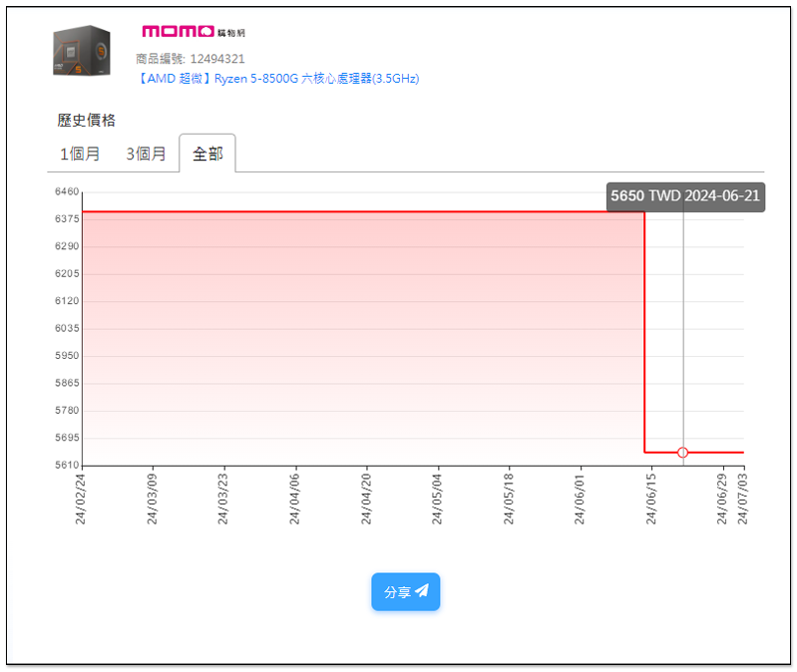Click the 24/06/15 x-axis date label
Viewport: 797px width, 672px height.
click(651, 499)
